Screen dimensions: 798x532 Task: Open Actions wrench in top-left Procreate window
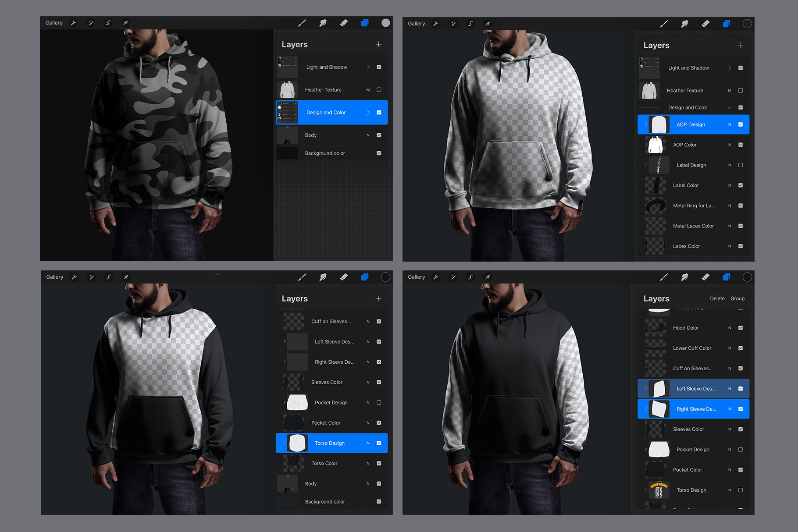pos(74,23)
